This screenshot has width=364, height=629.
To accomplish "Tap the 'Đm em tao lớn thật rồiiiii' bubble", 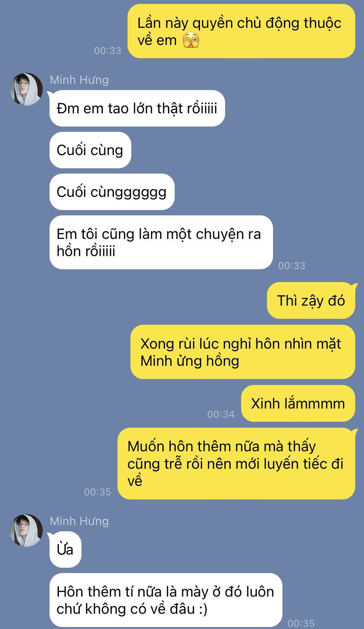I will (137, 108).
